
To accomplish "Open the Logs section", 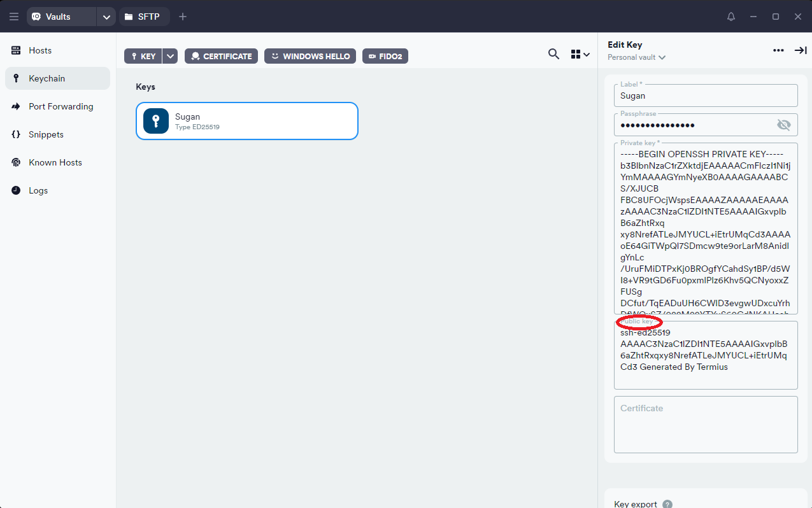I will (x=57, y=190).
